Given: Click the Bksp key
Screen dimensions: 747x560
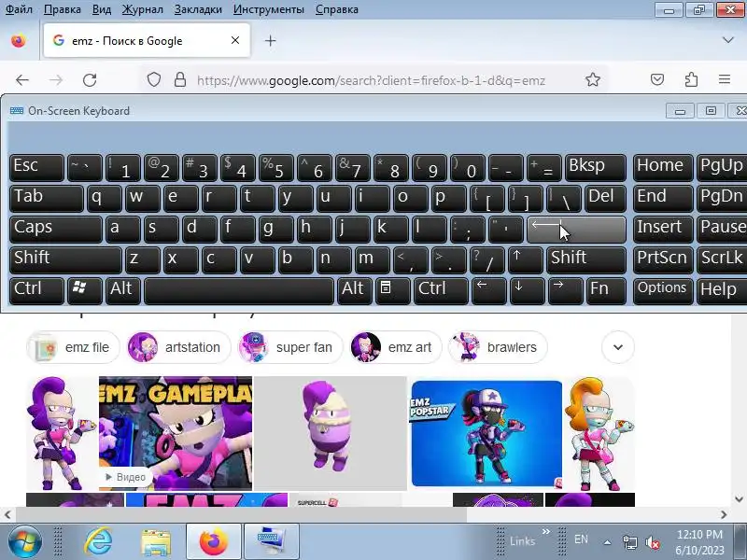Looking at the screenshot, I should [x=595, y=168].
